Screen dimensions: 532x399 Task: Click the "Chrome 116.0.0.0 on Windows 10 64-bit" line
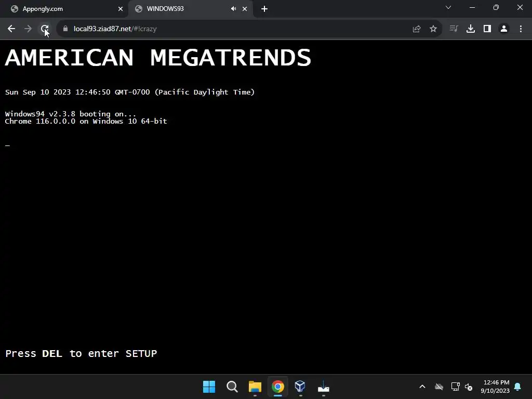[86, 121]
